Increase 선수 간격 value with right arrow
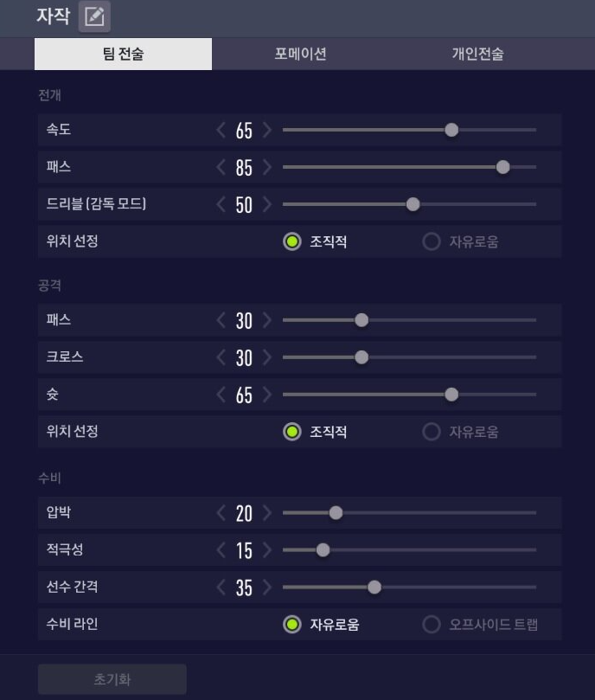 pyautogui.click(x=267, y=588)
